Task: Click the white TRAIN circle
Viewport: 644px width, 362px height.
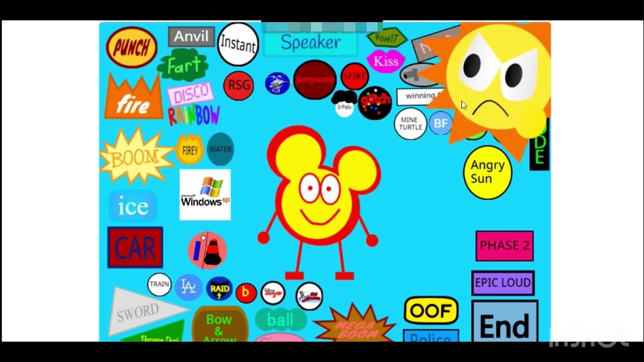Action: coord(159,284)
